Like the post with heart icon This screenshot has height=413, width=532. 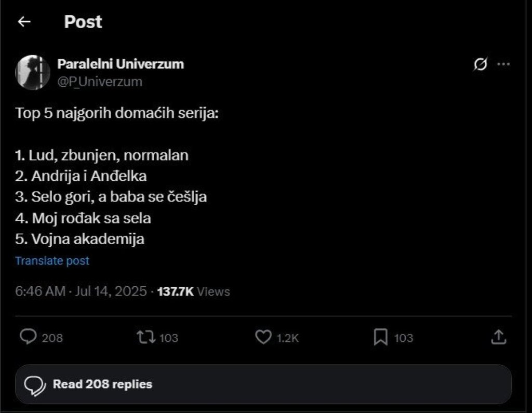click(263, 337)
